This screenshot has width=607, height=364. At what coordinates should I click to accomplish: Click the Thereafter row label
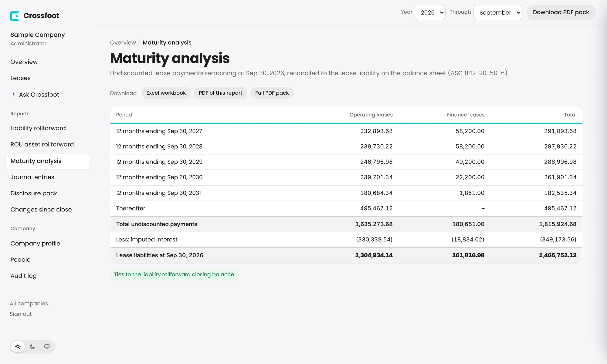point(131,208)
